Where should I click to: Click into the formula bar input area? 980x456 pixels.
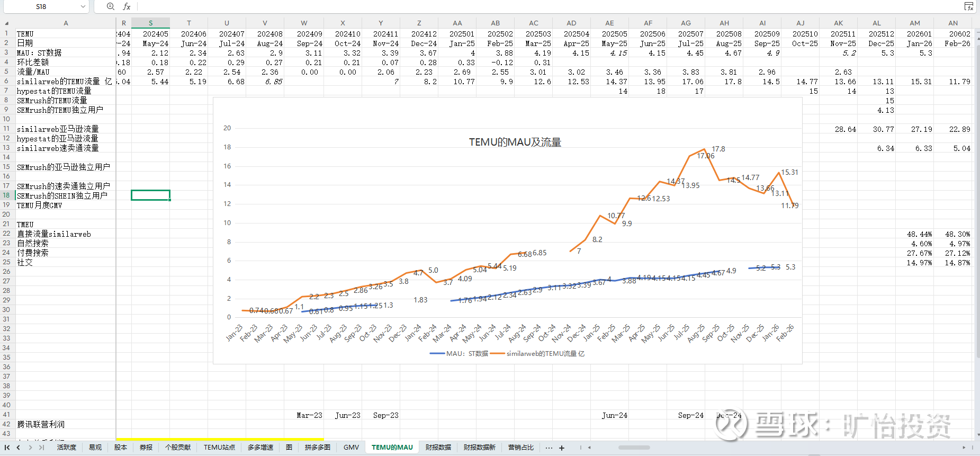(x=550, y=6)
